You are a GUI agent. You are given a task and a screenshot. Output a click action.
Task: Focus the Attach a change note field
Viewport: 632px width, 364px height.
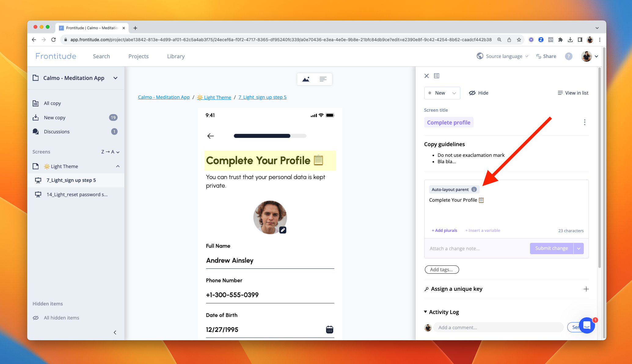click(x=477, y=249)
